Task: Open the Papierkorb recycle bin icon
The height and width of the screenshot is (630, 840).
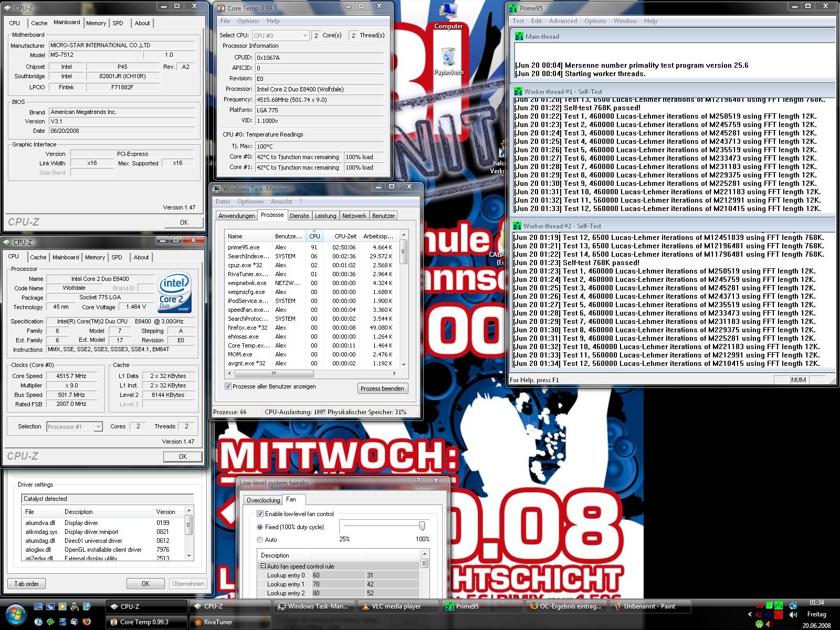Action: point(448,60)
